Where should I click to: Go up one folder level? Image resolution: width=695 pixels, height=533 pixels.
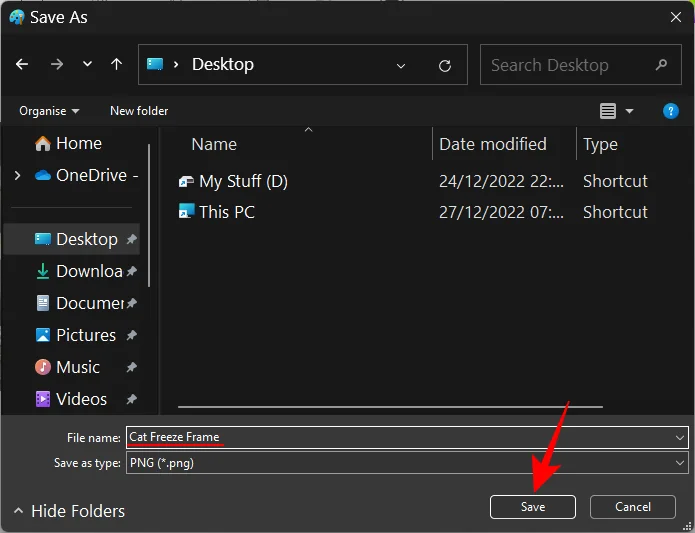(116, 64)
